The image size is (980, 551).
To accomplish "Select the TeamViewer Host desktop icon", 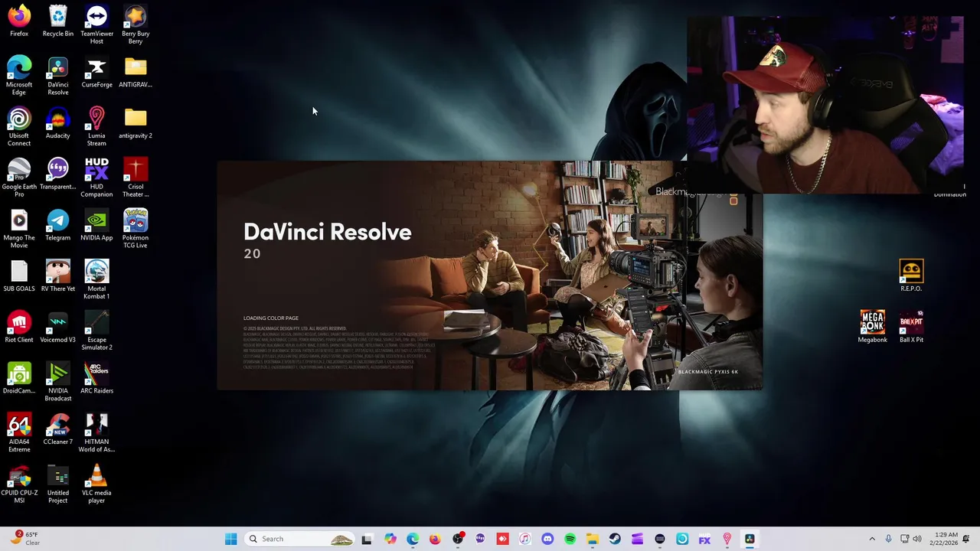I will (x=96, y=24).
